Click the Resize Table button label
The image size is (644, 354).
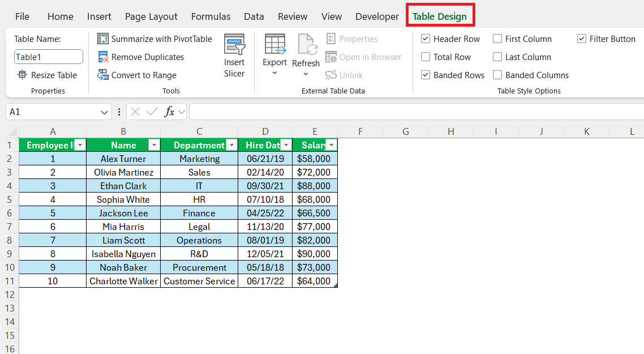click(54, 75)
